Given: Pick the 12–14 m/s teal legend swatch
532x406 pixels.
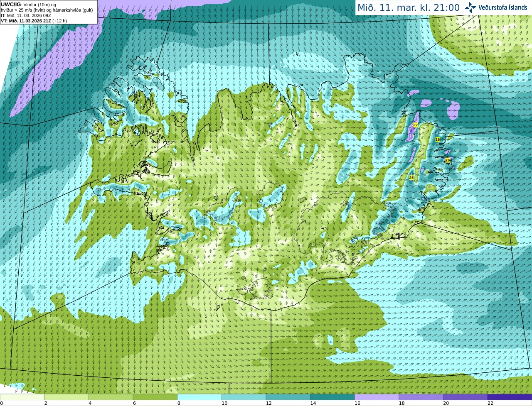Looking at the screenshot, I should click(288, 397).
